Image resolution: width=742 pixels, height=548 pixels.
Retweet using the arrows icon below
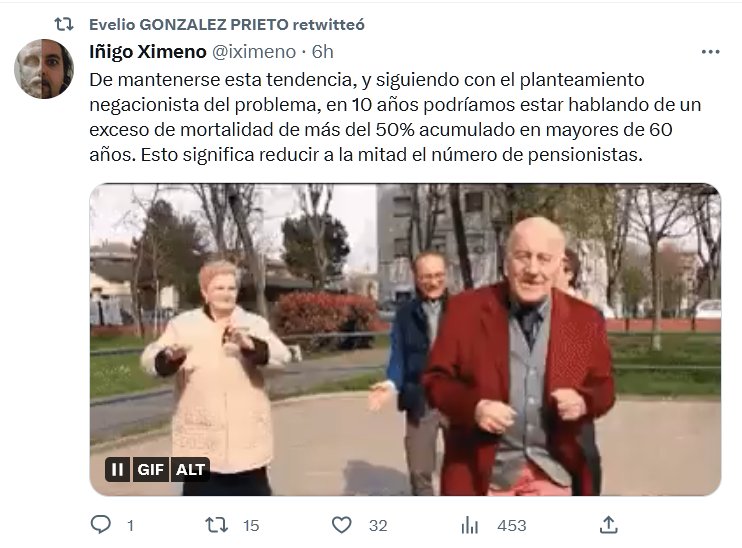[x=217, y=525]
